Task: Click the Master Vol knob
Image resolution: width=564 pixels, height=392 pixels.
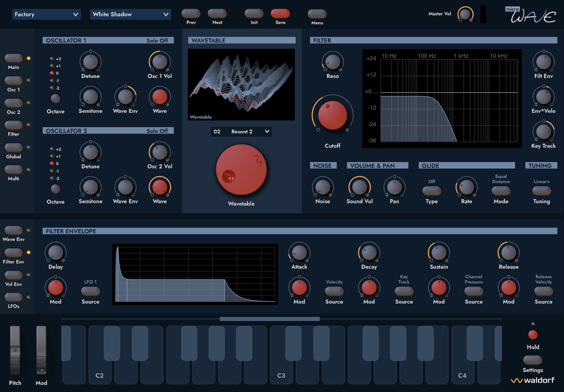Action: (465, 14)
